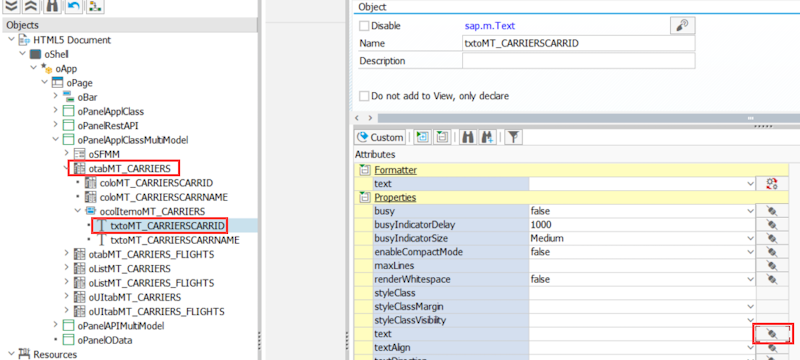Collapse the oShell node
The height and width of the screenshot is (360, 800).
[22, 54]
